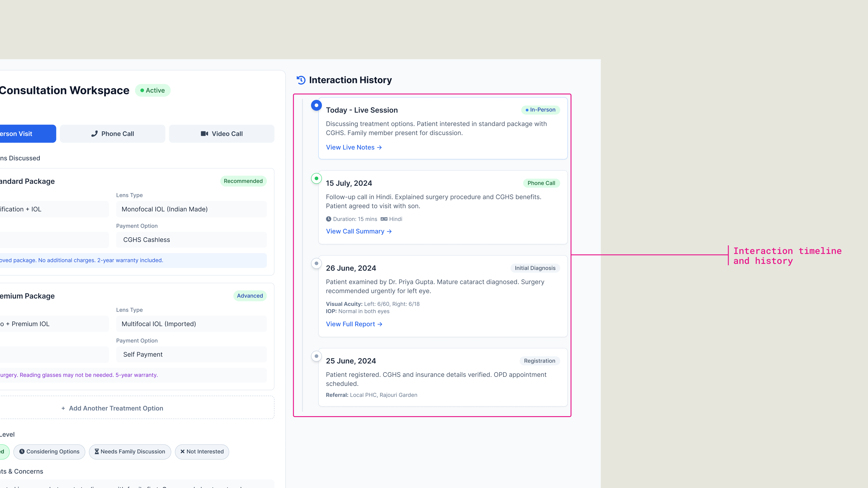Click the language icon beside Hindi

pos(384,219)
